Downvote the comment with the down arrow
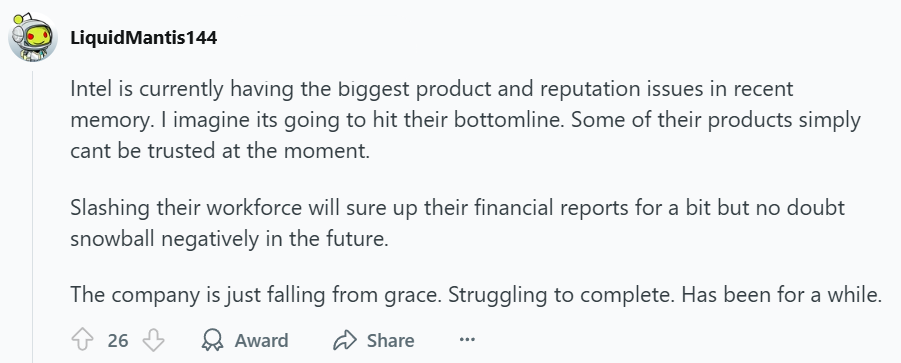901x363 pixels. pyautogui.click(x=153, y=341)
